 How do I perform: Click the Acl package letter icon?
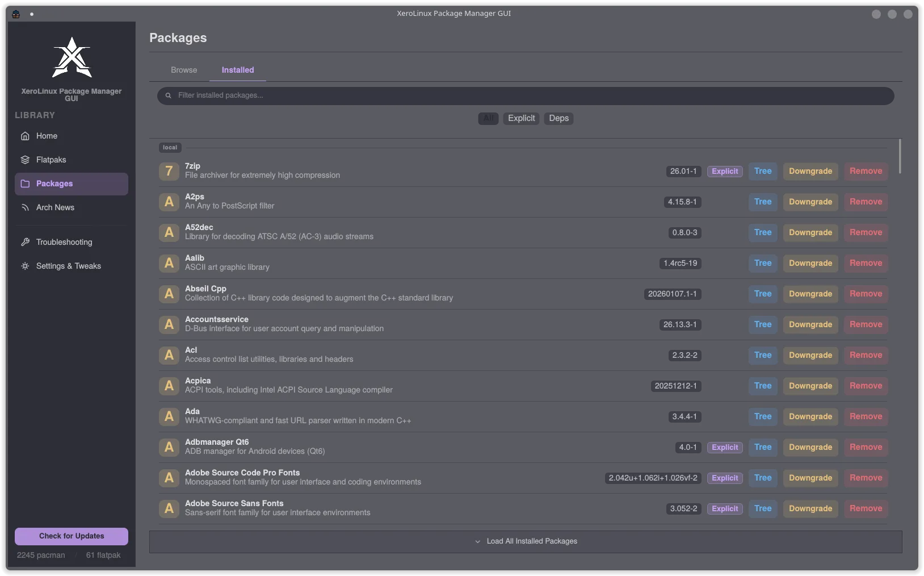169,355
